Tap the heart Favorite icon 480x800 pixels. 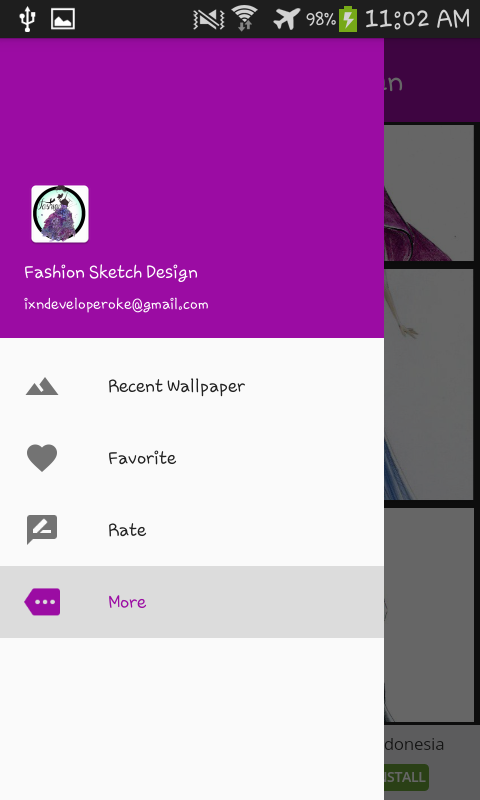point(42,458)
